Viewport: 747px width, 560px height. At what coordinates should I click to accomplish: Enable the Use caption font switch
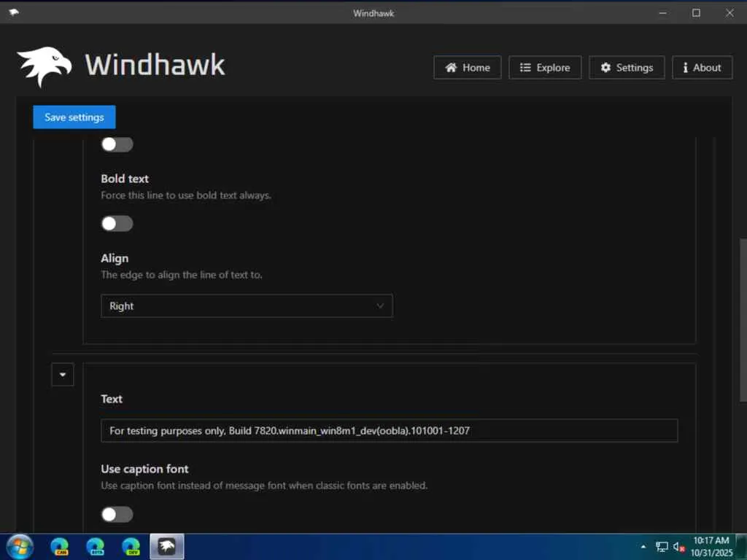(117, 514)
